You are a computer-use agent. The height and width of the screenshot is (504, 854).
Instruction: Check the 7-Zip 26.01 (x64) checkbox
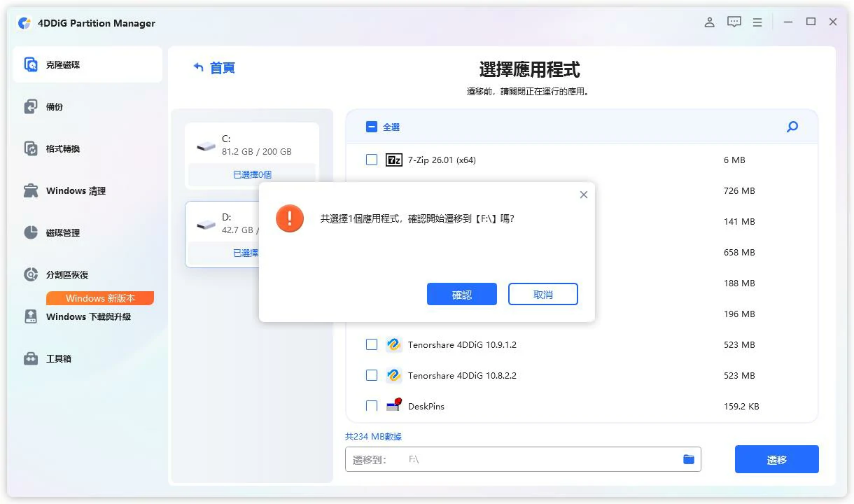pos(372,160)
